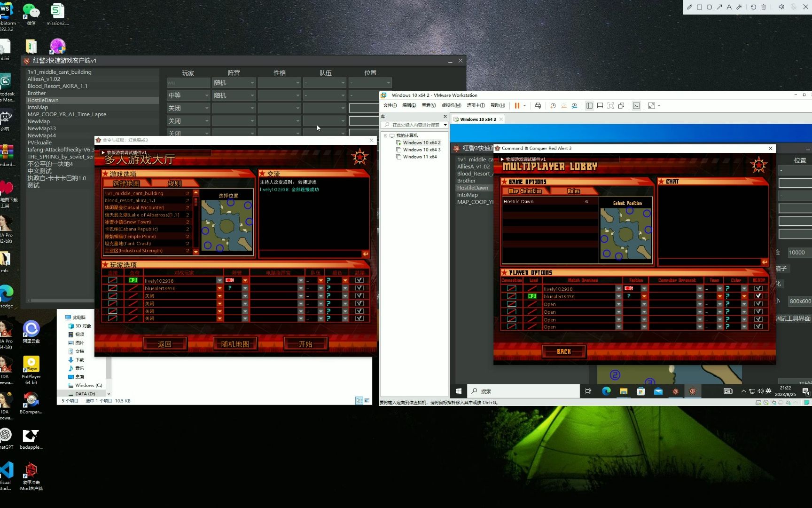
Task: Toggle READY checkbox for bluealert3456 in English lobby
Action: [758, 296]
